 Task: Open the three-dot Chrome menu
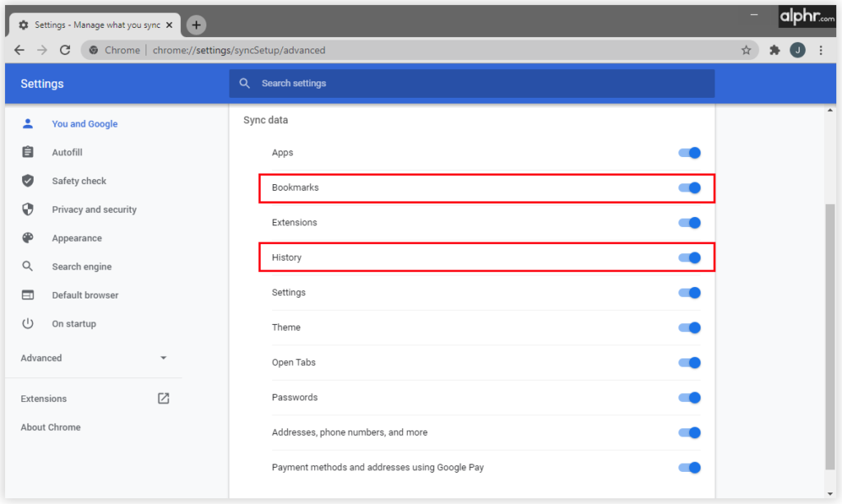coord(821,50)
